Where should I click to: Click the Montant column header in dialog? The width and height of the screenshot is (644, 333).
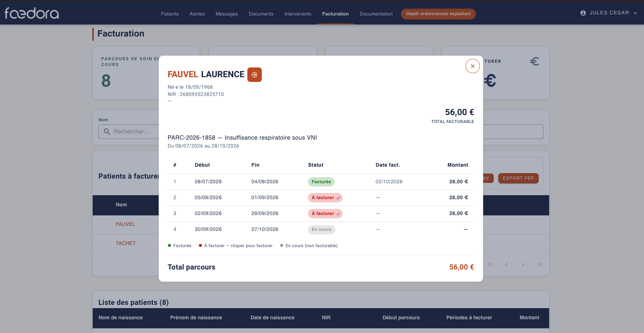pyautogui.click(x=458, y=165)
